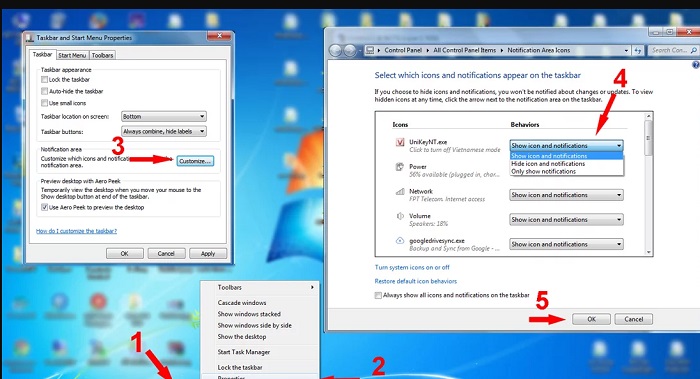
Task: Open the Volume behaviors dropdown
Action: (566, 220)
